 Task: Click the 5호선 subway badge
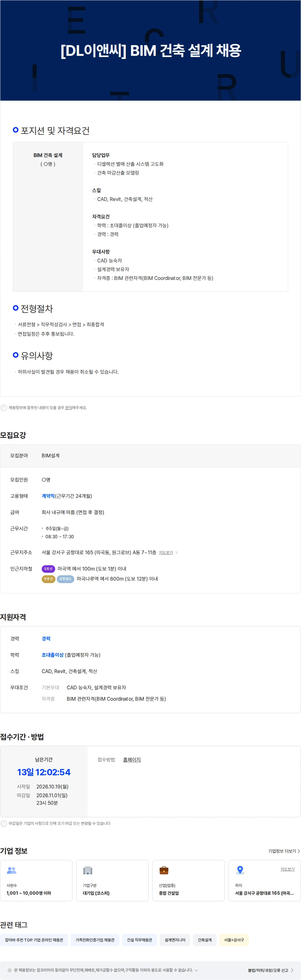click(48, 569)
